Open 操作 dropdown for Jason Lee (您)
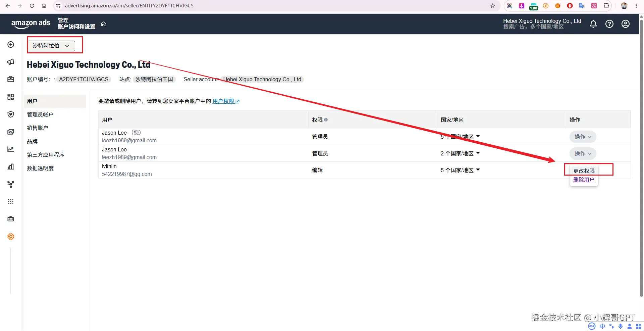Image resolution: width=644 pixels, height=331 pixels. click(x=583, y=137)
